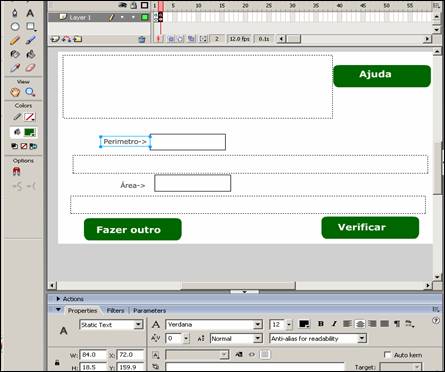Click the Fazer outro button
This screenshot has width=445, height=372.
coord(133,229)
